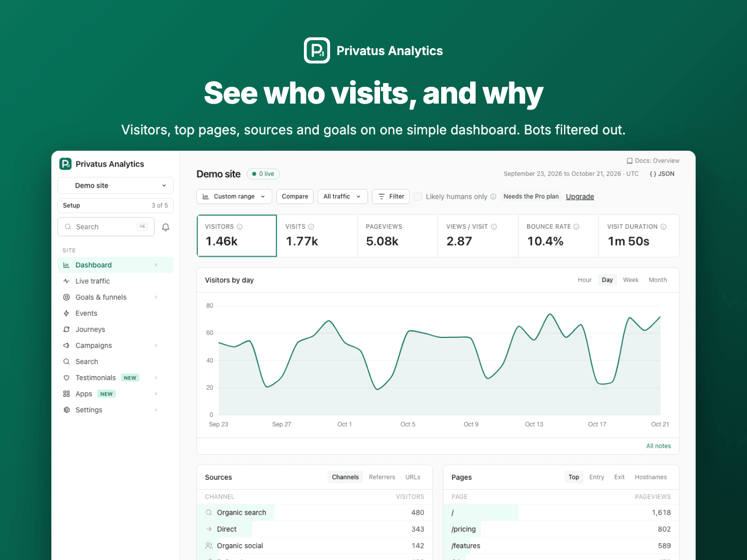This screenshot has height=560, width=747.
Task: Open Journeys in the sidebar
Action: point(115,329)
